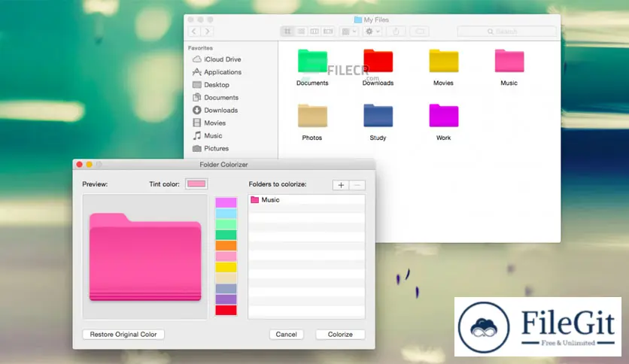Switch Finder to column view
This screenshot has width=629, height=364.
tap(314, 32)
